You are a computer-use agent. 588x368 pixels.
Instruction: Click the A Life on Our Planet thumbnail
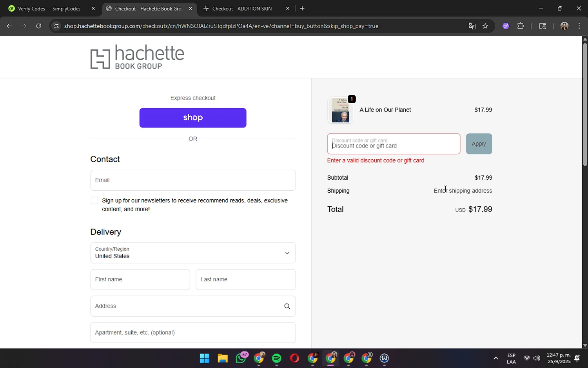(x=340, y=110)
